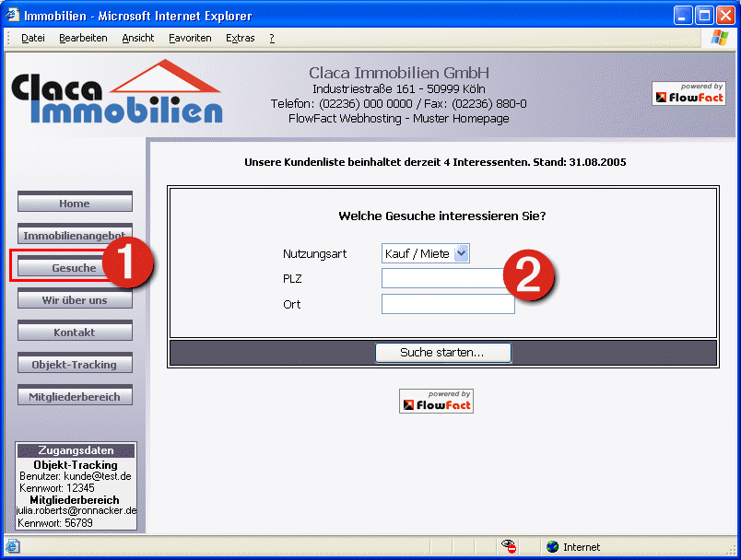This screenshot has height=560, width=741.
Task: Open the Ansicht menu
Action: click(138, 39)
